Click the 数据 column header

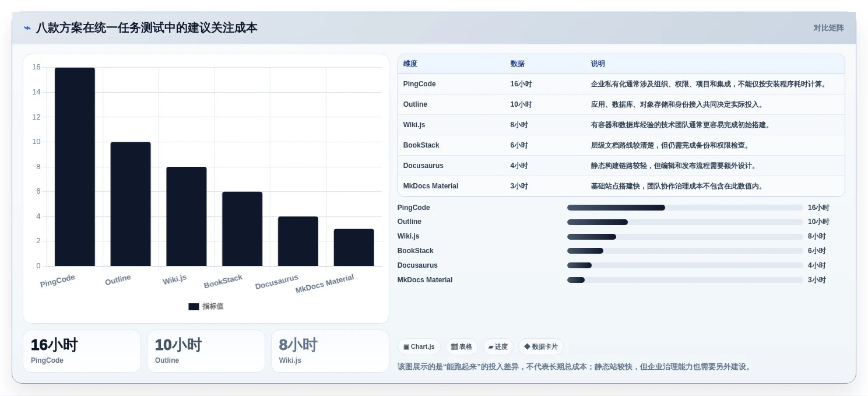pos(518,64)
